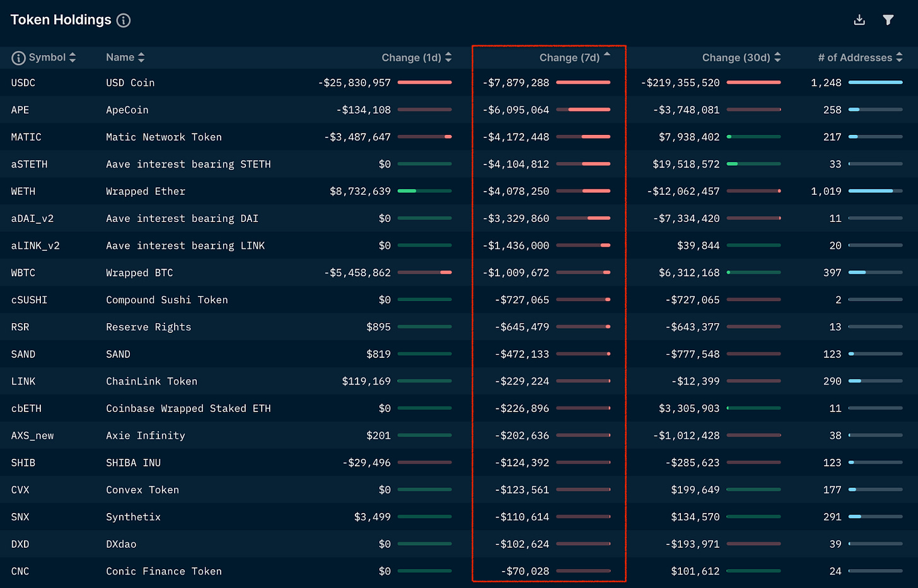Image resolution: width=918 pixels, height=588 pixels.
Task: Click the name 'Wrapped Ether'
Action: pos(146,191)
